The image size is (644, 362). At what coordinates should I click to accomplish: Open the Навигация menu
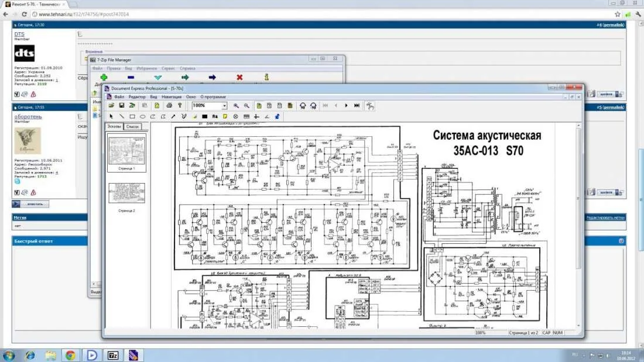(172, 97)
